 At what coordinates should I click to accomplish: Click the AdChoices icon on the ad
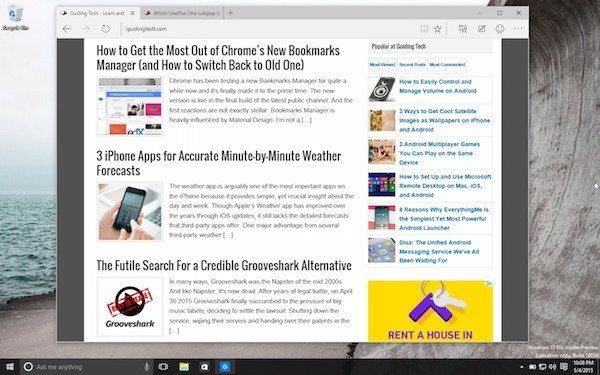(x=489, y=284)
